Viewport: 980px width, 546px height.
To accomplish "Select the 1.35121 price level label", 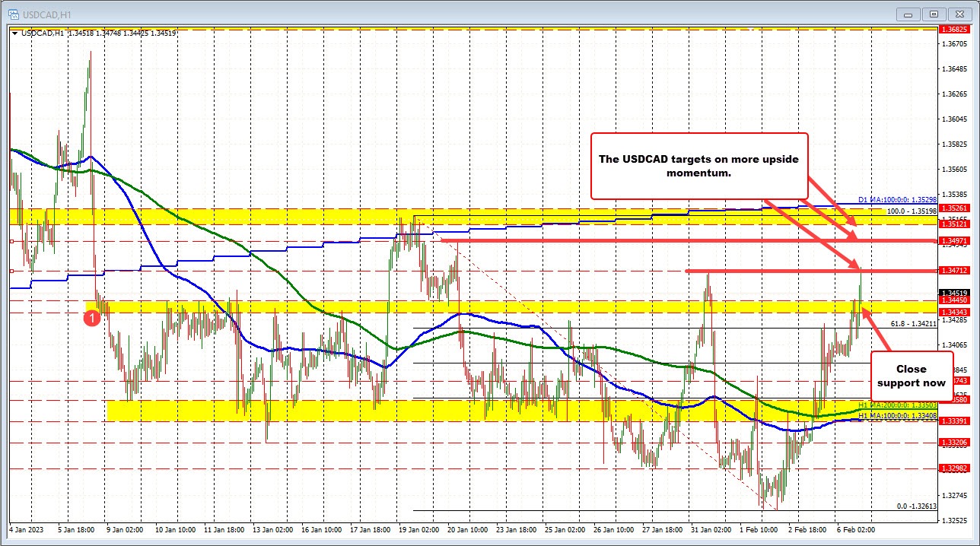I will (953, 224).
